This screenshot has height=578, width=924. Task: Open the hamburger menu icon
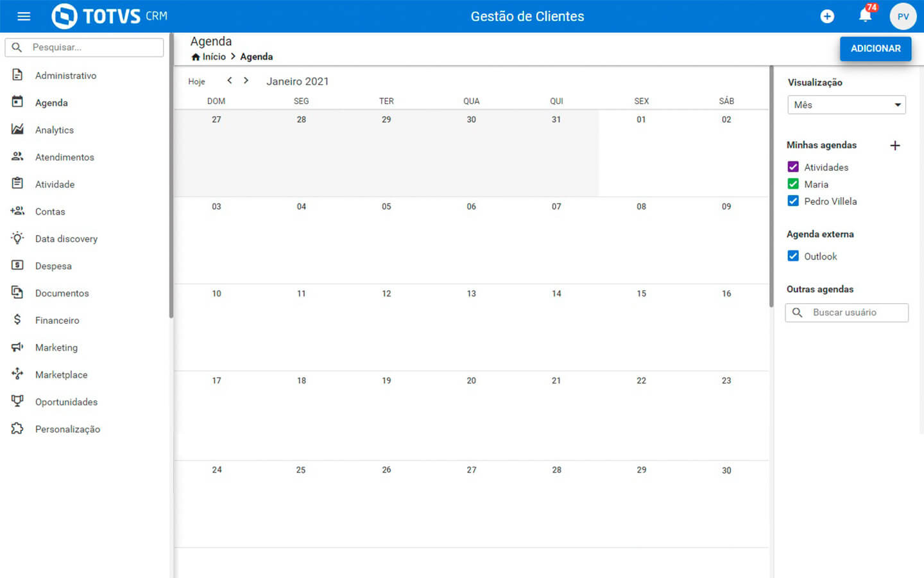pyautogui.click(x=24, y=16)
